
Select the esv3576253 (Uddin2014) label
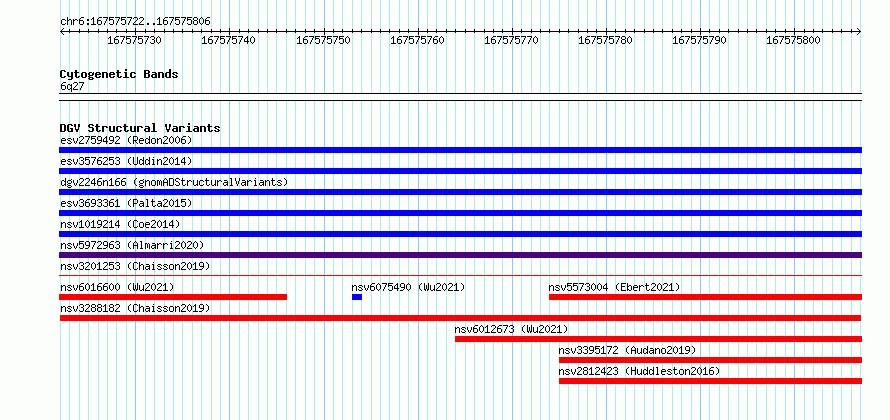126,161
